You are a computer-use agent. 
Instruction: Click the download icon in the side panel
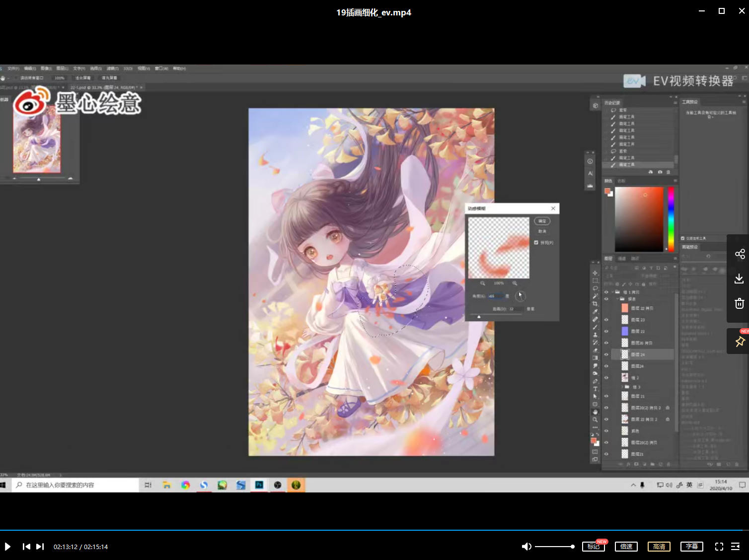(739, 279)
